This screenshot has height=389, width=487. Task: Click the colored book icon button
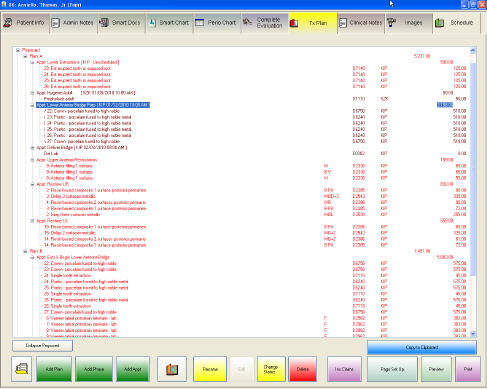pyautogui.click(x=172, y=369)
